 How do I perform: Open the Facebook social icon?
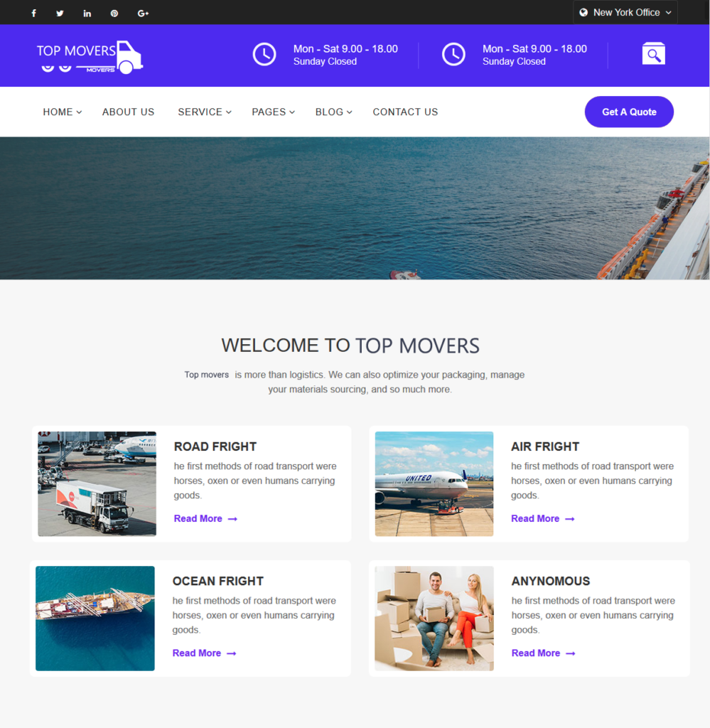(x=33, y=13)
